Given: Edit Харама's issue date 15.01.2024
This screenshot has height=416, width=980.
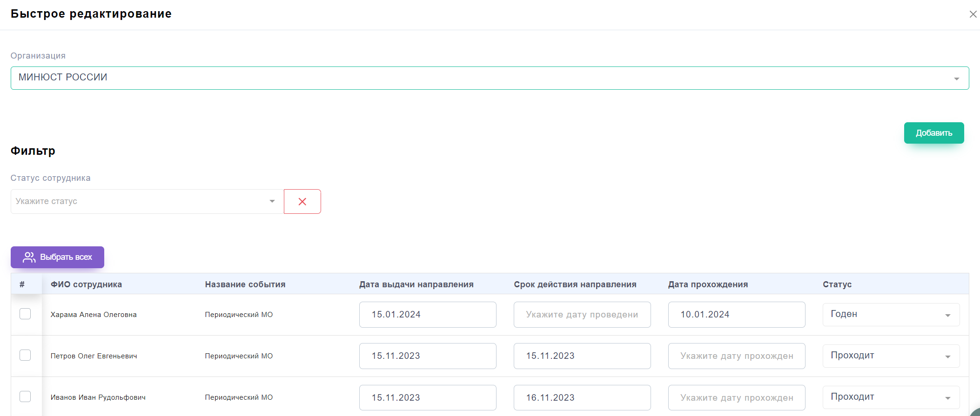Looking at the screenshot, I should [427, 315].
